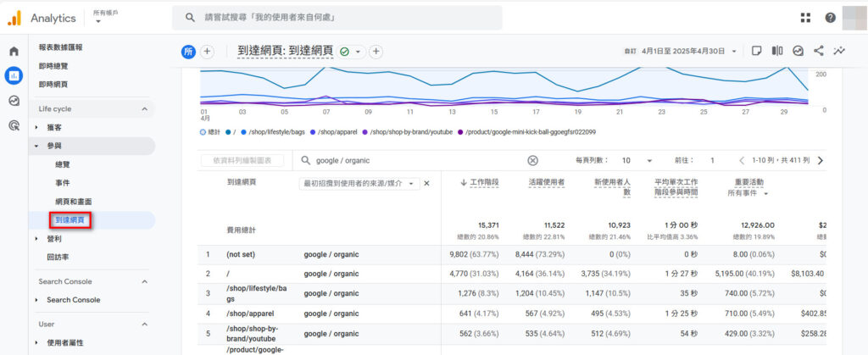Screen dimensions: 868x355
Task: Open the Home icon in left rail
Action: tap(14, 51)
